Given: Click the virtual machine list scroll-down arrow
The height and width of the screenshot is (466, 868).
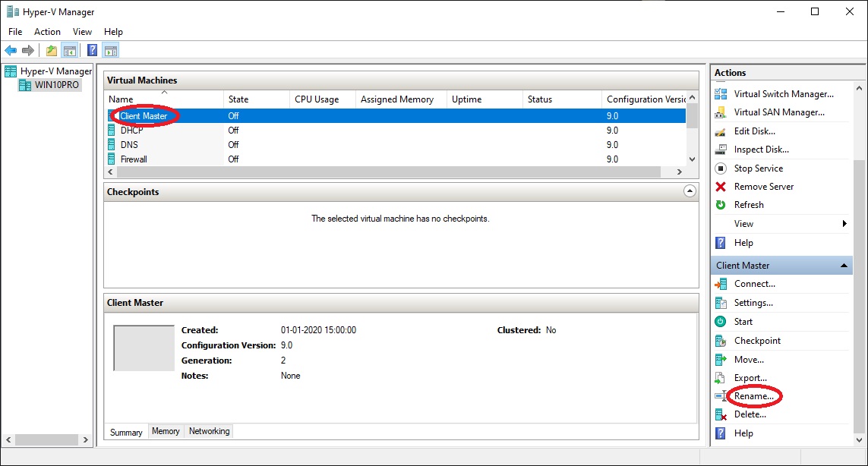Looking at the screenshot, I should (x=692, y=159).
